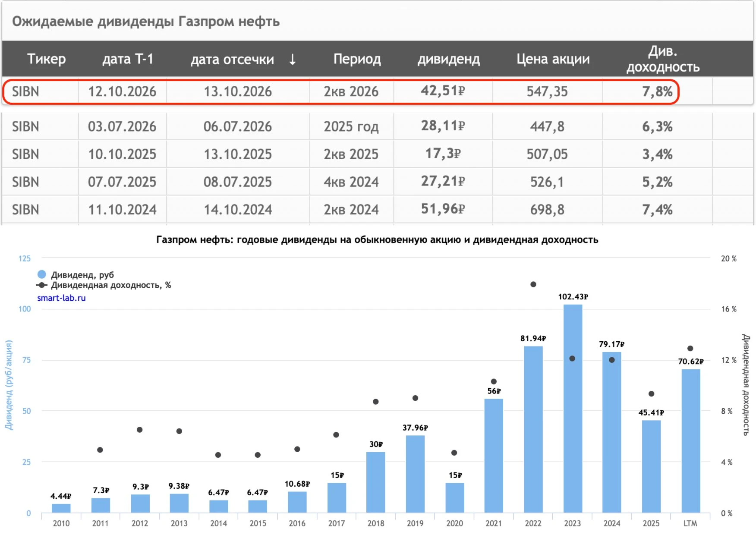This screenshot has height=535, width=756.
Task: Sort by the Див. доходность header
Action: point(663,59)
